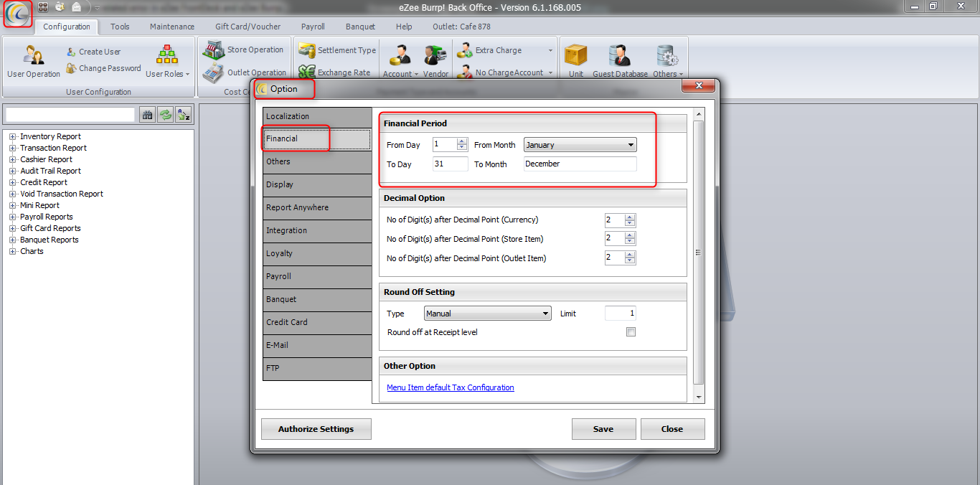Select Localization in Option dialog
Image resolution: width=980 pixels, height=485 pixels.
[317, 116]
